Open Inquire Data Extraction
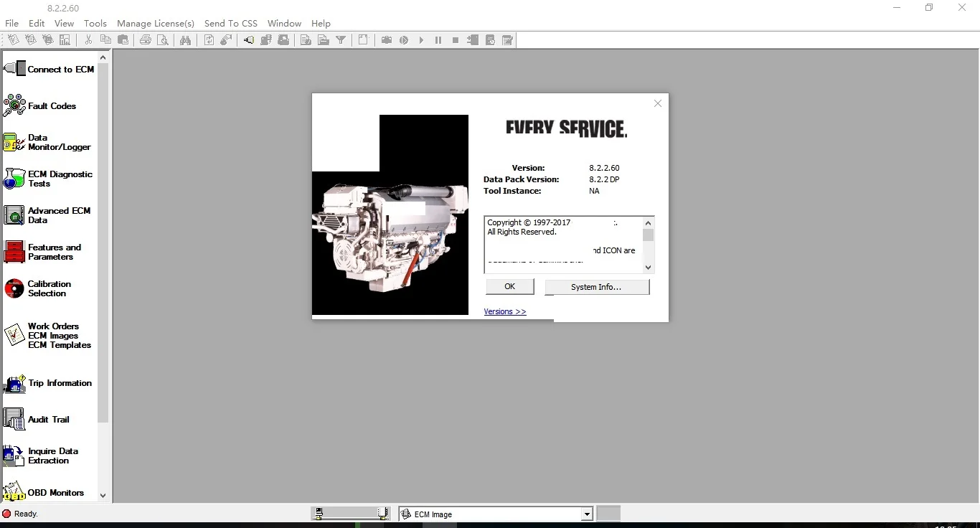This screenshot has width=980, height=528. pyautogui.click(x=41, y=456)
